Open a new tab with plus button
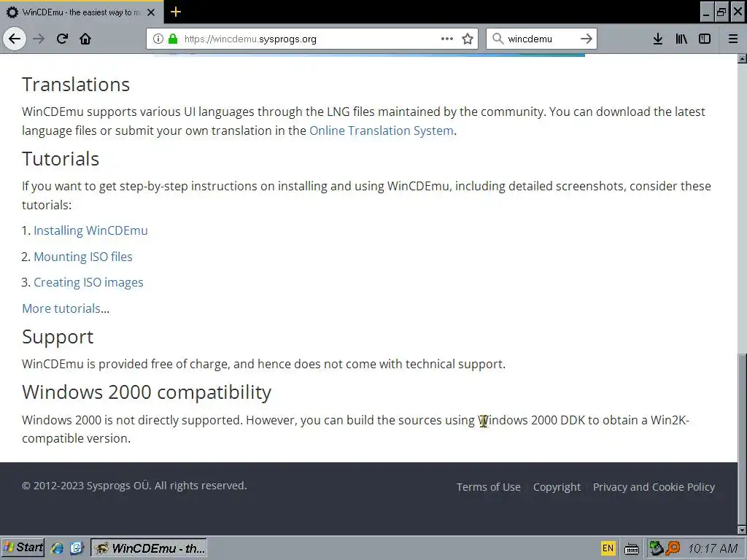Screen dimensions: 747x560 176,12
